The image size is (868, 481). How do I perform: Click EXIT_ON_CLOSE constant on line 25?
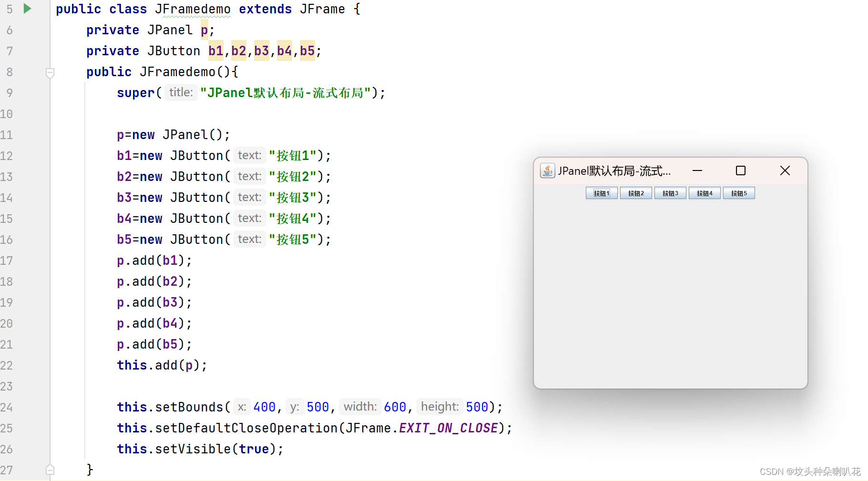448,428
